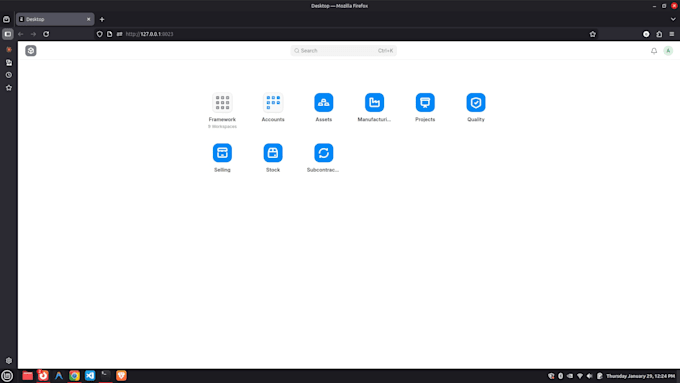The width and height of the screenshot is (680, 383).
Task: Toggle the Firefox sidebar button
Action: point(8,34)
